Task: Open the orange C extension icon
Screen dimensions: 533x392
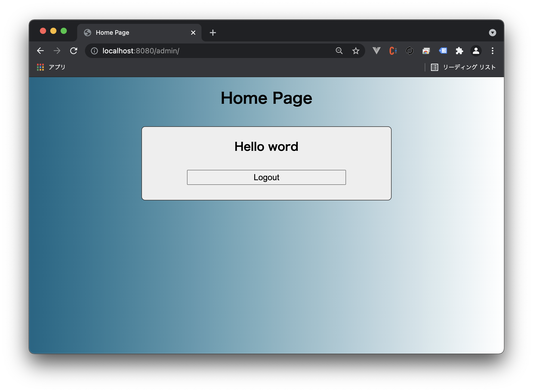Action: 393,51
